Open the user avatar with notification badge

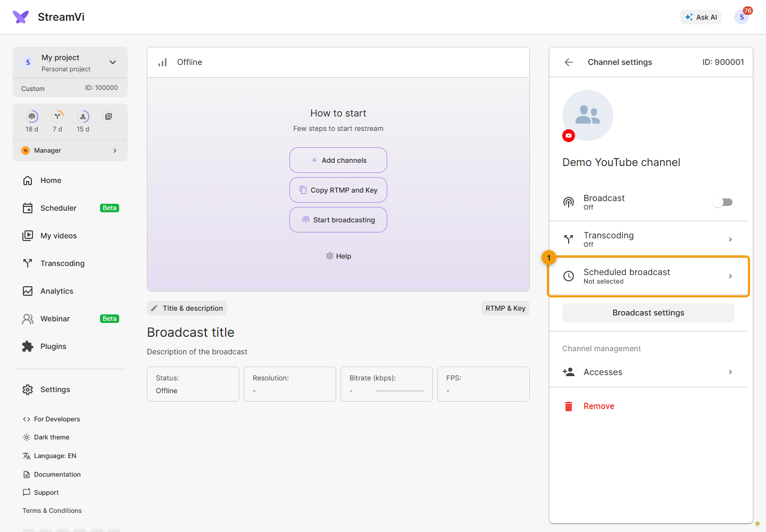(742, 17)
